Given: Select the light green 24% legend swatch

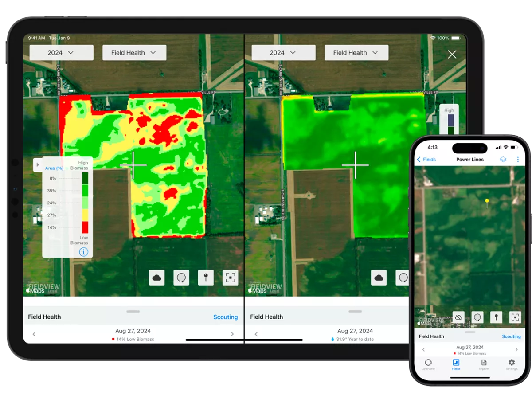Looking at the screenshot, I should tap(85, 203).
